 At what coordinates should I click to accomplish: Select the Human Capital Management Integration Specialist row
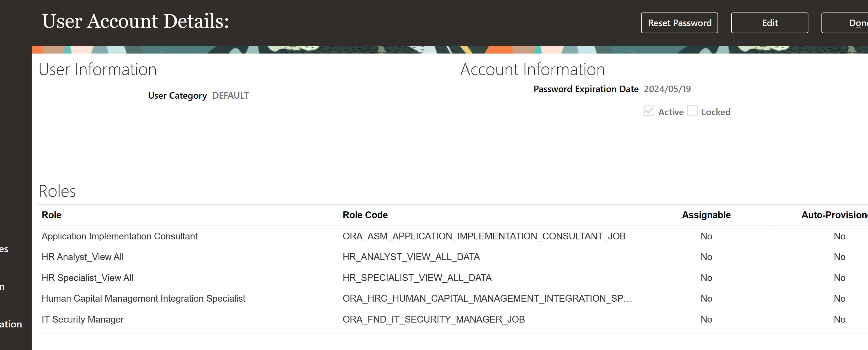143,298
